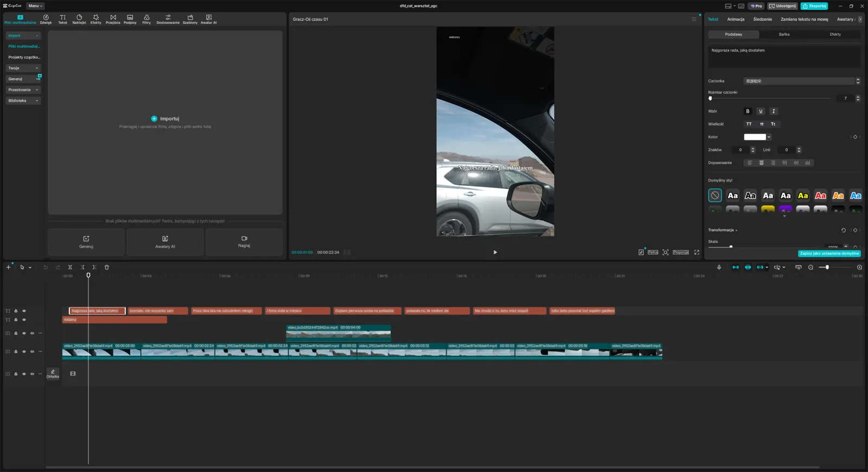This screenshot has height=472, width=868.
Task: Delete the selected clip with trash icon
Action: pos(107,267)
